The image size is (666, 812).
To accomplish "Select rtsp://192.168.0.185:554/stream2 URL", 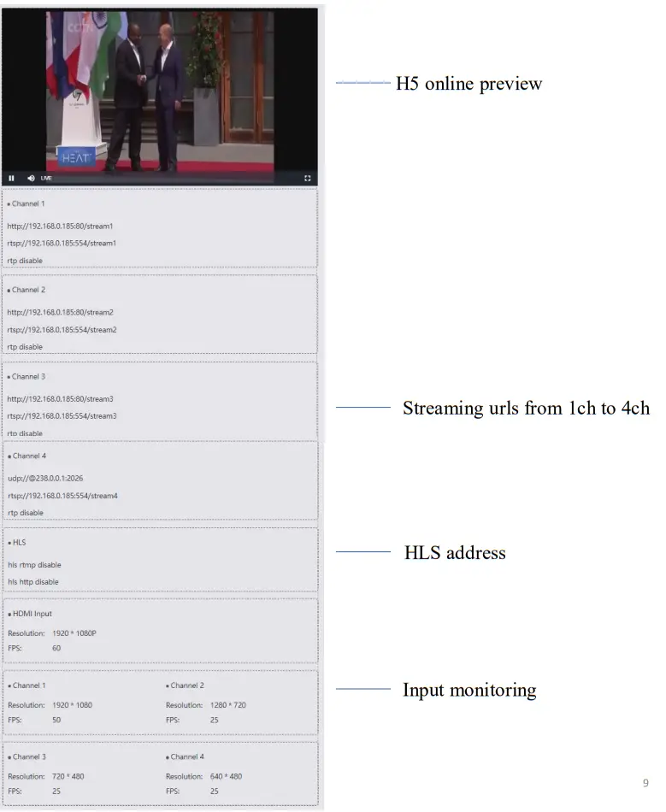I will pos(62,330).
